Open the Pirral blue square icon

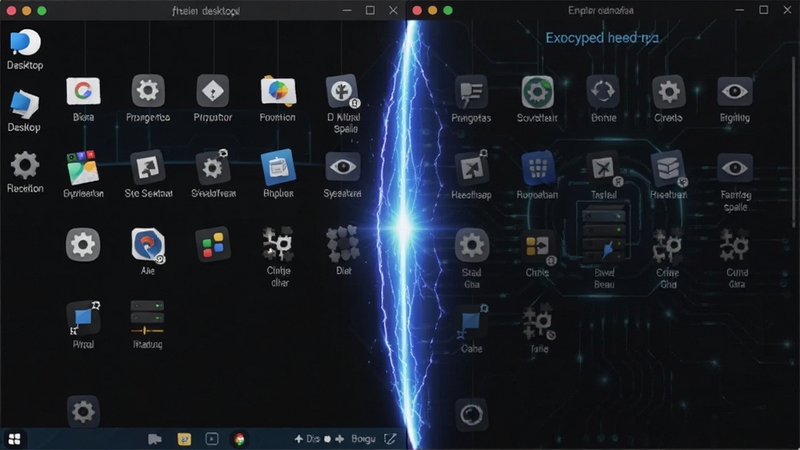pyautogui.click(x=83, y=318)
